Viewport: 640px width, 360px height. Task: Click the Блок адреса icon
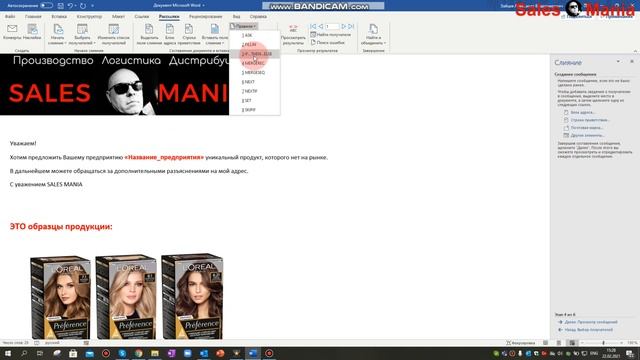(x=169, y=34)
